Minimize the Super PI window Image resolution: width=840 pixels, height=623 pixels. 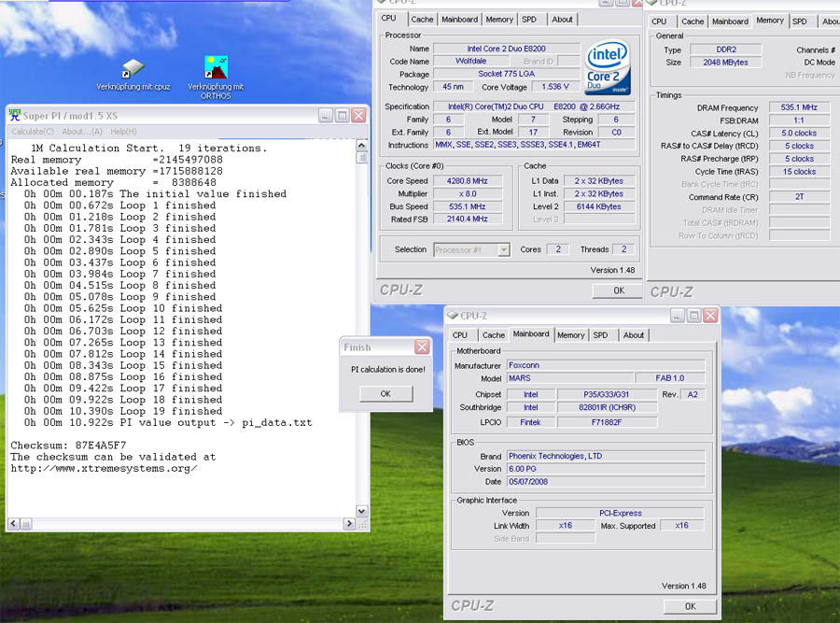tap(325, 115)
